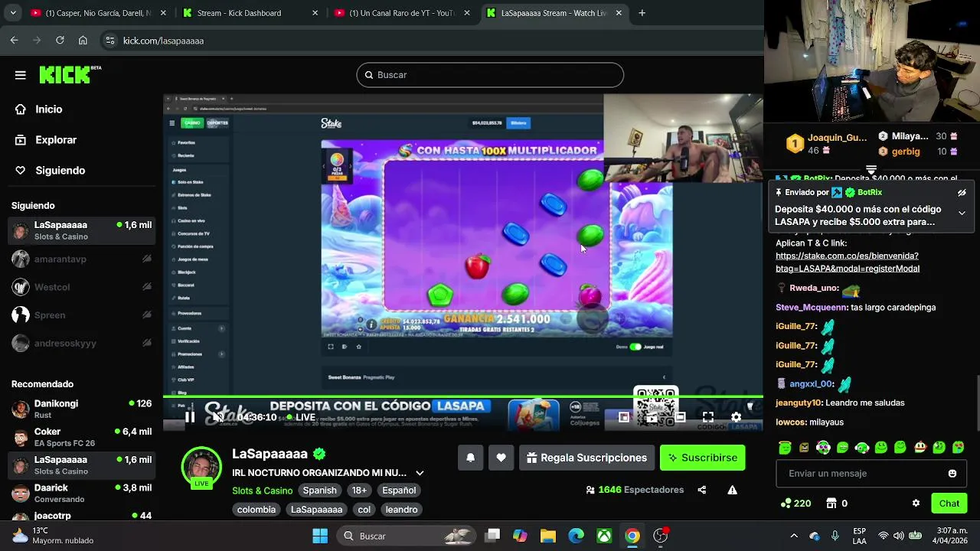This screenshot has height=551, width=980.
Task: Click the browser home button
Action: [83, 41]
